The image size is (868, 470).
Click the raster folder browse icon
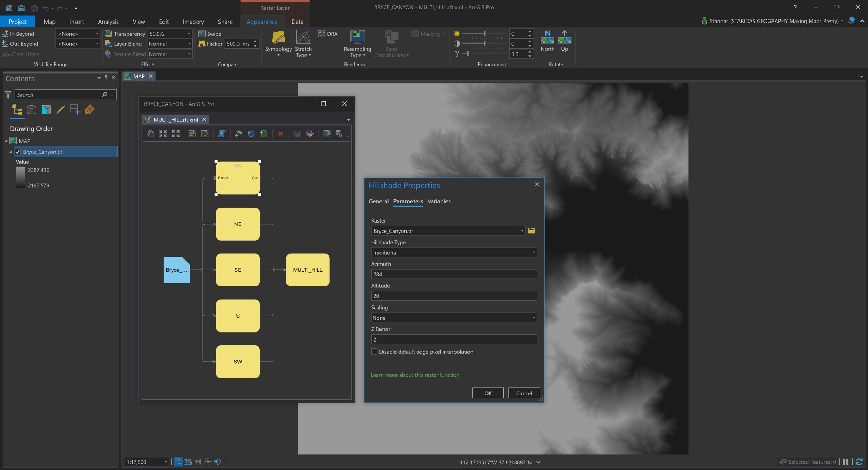[532, 231]
